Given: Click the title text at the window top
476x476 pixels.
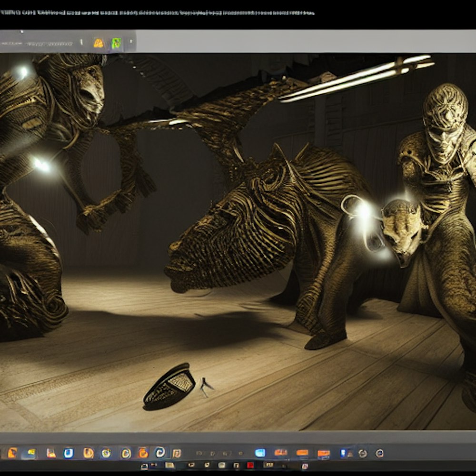Looking at the screenshot, I should (x=157, y=12).
